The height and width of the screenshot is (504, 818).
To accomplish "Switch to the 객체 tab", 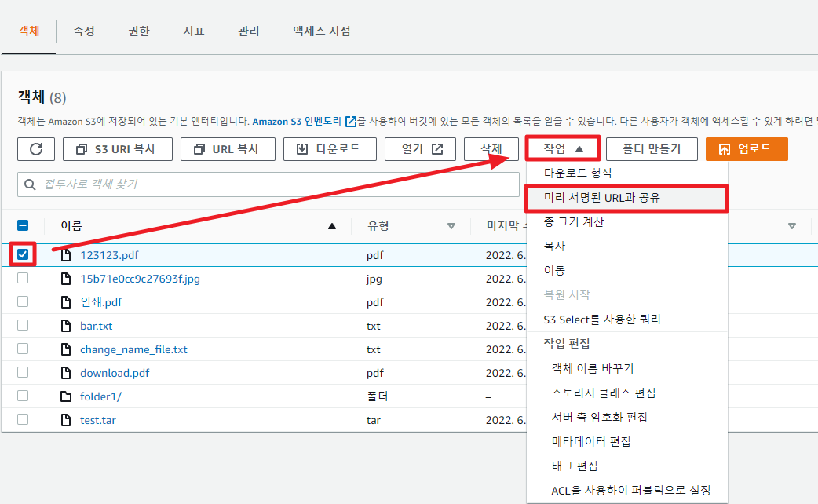I will click(29, 31).
